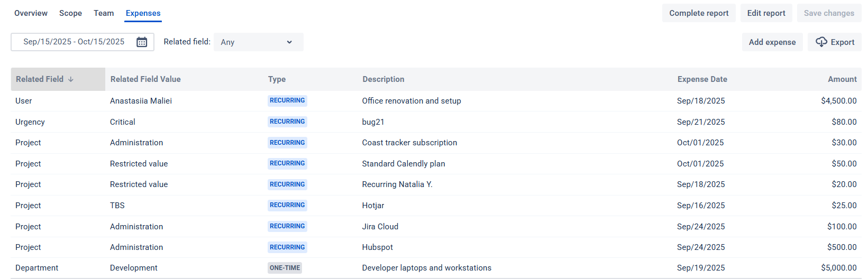Click the $500.00 amount

coord(842,247)
